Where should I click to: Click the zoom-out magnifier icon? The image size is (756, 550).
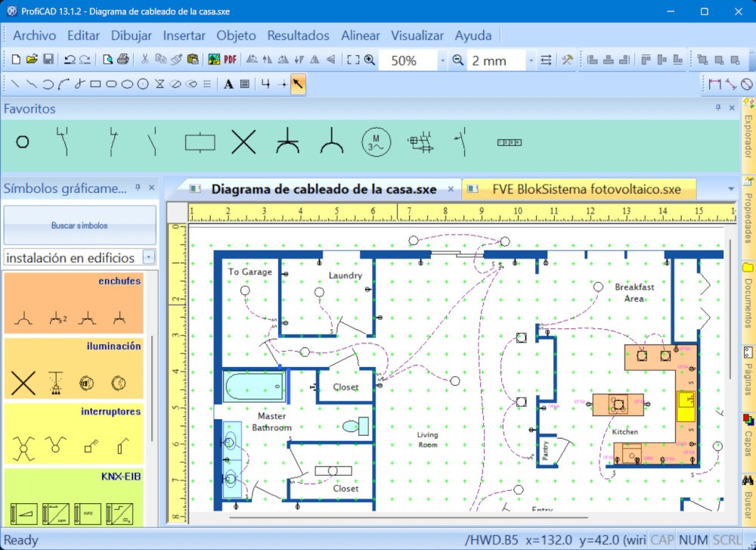coord(458,60)
